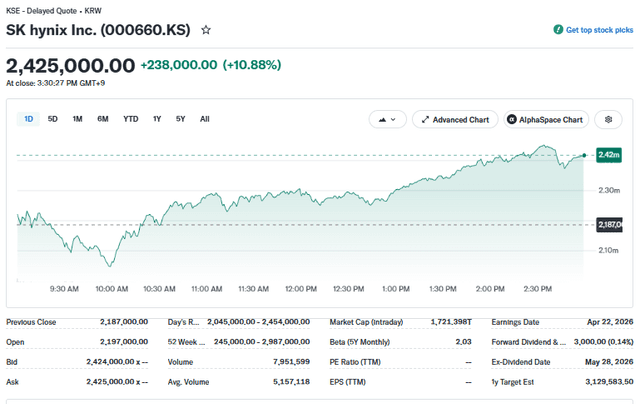Click the 2,187,0 previous close chart label

[x=609, y=224]
